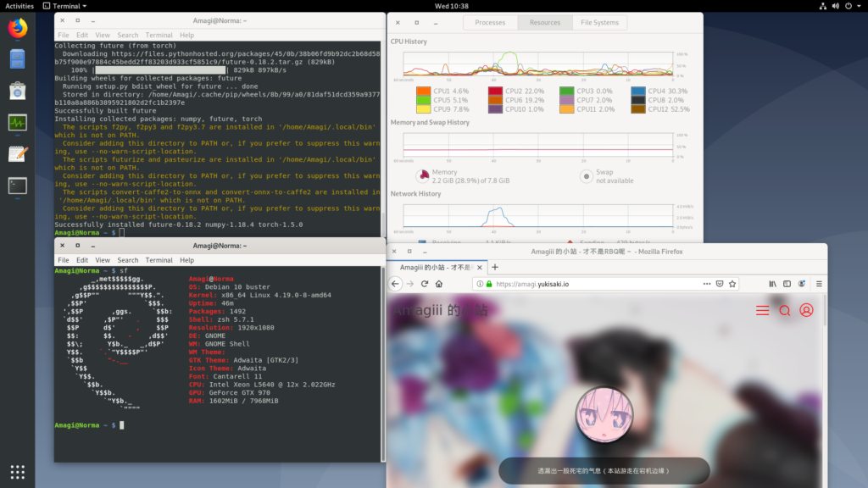The height and width of the screenshot is (488, 868).
Task: Click the lower terminal scrollbar
Action: (383, 363)
